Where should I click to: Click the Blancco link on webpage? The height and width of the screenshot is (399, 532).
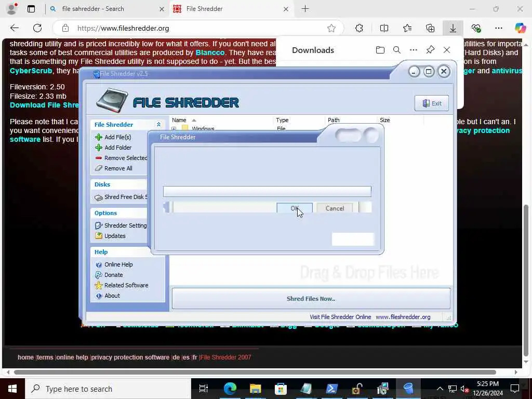pos(210,52)
